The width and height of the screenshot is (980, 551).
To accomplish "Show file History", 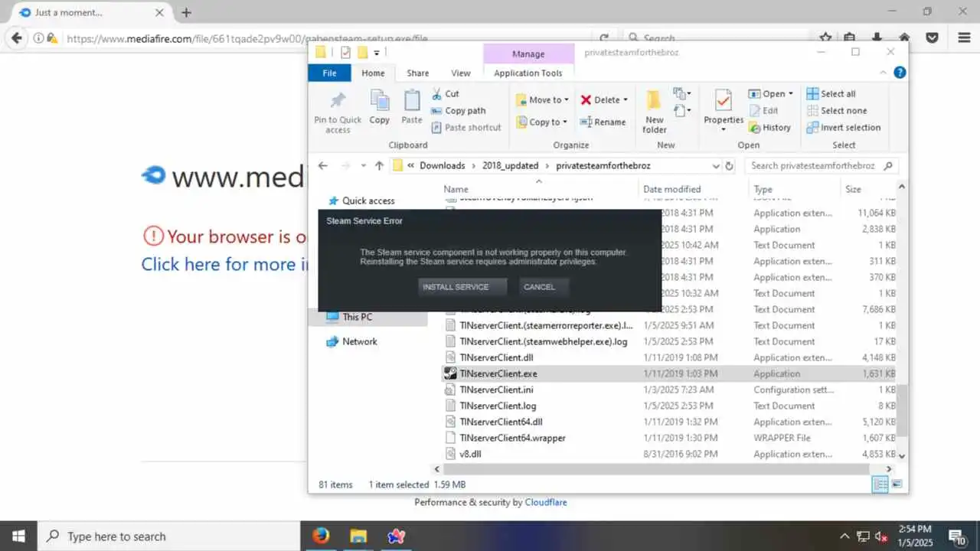I will pos(769,127).
